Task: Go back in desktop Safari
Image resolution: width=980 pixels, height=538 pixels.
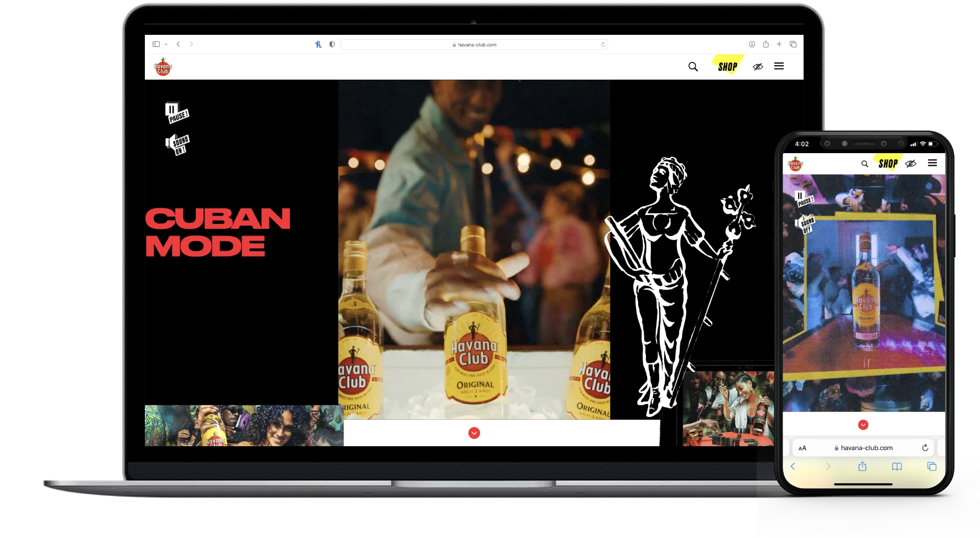Action: coord(178,44)
